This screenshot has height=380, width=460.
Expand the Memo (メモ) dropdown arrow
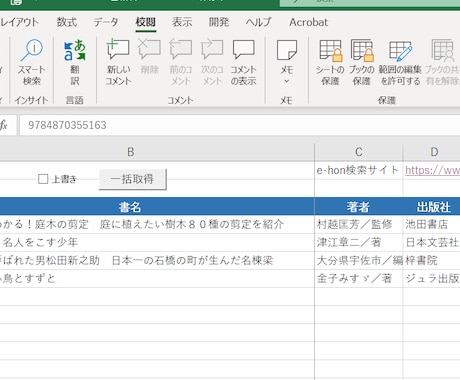[x=287, y=81]
